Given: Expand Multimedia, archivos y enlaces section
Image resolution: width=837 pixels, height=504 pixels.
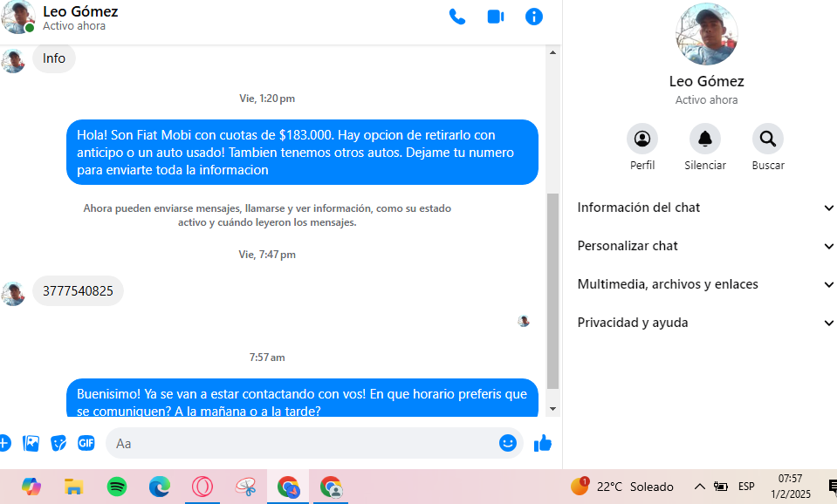Looking at the screenshot, I should pos(705,284).
